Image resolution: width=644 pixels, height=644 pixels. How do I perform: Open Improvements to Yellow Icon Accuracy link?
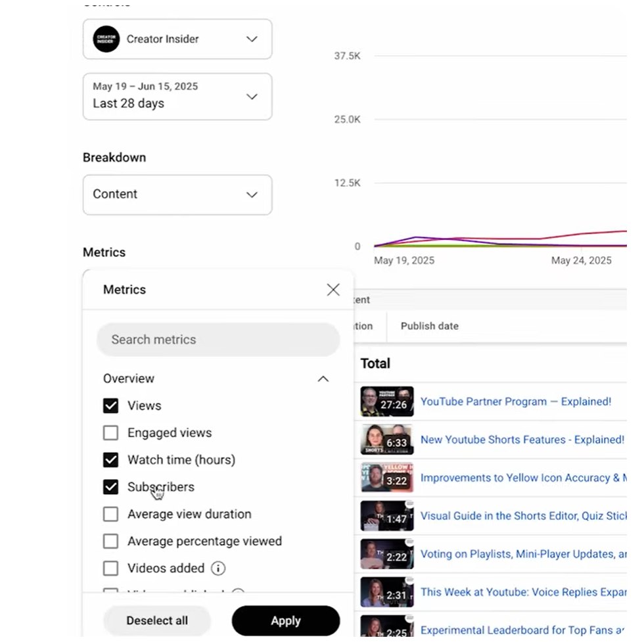tap(524, 478)
